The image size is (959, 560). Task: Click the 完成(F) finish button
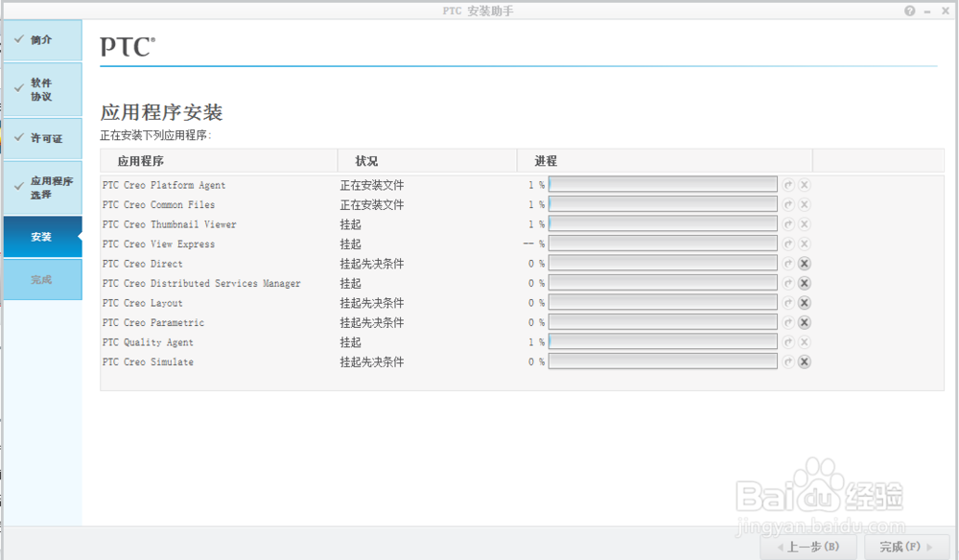pyautogui.click(x=906, y=547)
